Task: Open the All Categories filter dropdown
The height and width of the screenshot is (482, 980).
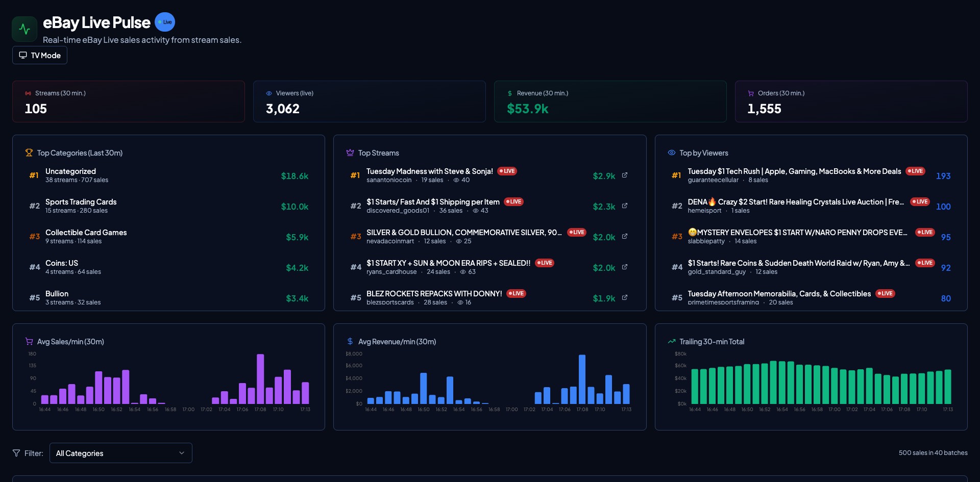Action: point(121,453)
